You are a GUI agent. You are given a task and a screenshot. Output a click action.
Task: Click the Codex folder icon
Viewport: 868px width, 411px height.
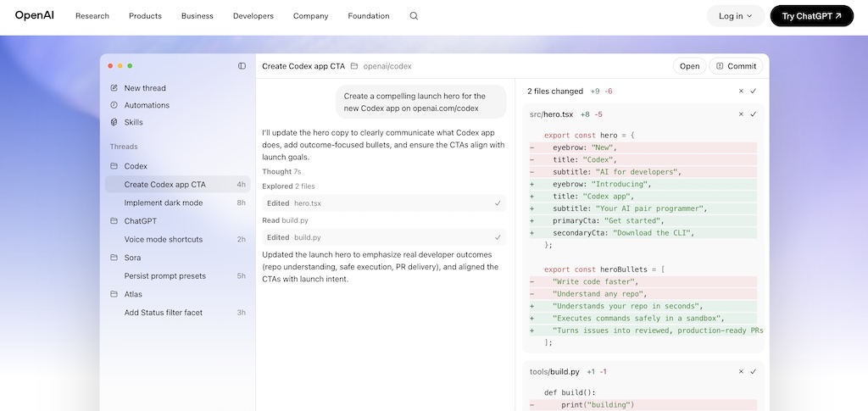click(x=114, y=166)
